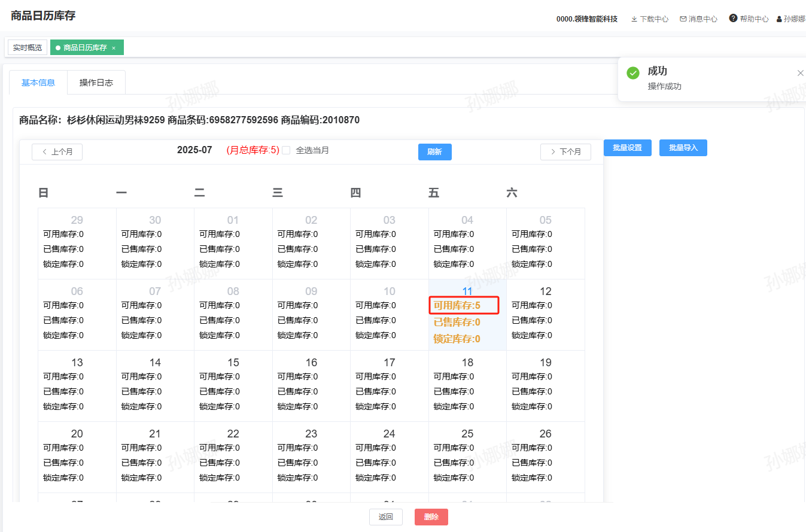806x532 pixels.
Task: Select calendar date 17
Action: (390, 363)
